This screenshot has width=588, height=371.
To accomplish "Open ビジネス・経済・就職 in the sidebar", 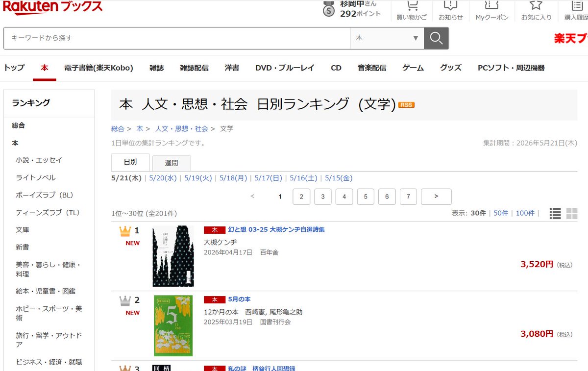I will [x=49, y=362].
